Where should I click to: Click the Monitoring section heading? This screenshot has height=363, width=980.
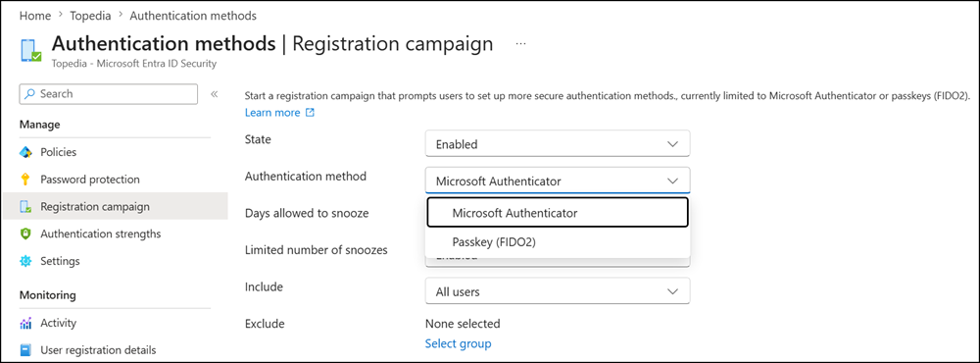pos(47,295)
